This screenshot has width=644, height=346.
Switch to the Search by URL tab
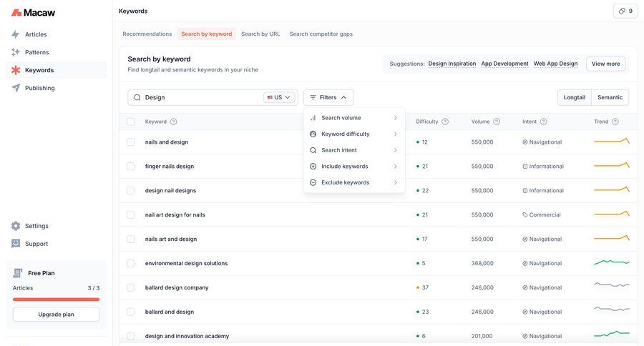[260, 34]
